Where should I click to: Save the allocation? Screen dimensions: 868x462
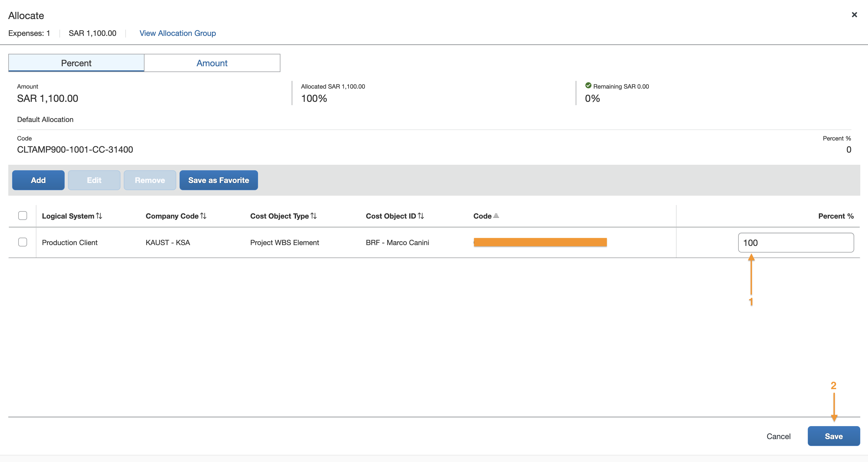point(834,436)
